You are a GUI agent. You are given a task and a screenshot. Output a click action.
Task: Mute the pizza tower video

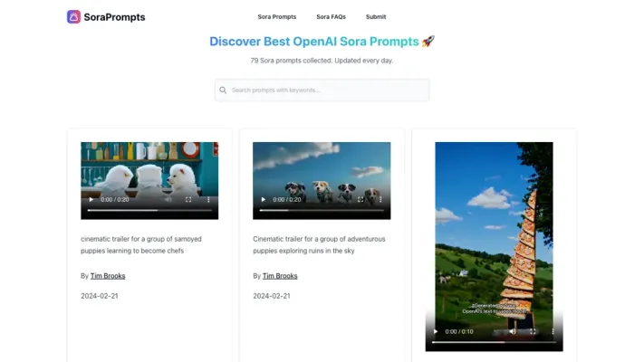tap(512, 331)
